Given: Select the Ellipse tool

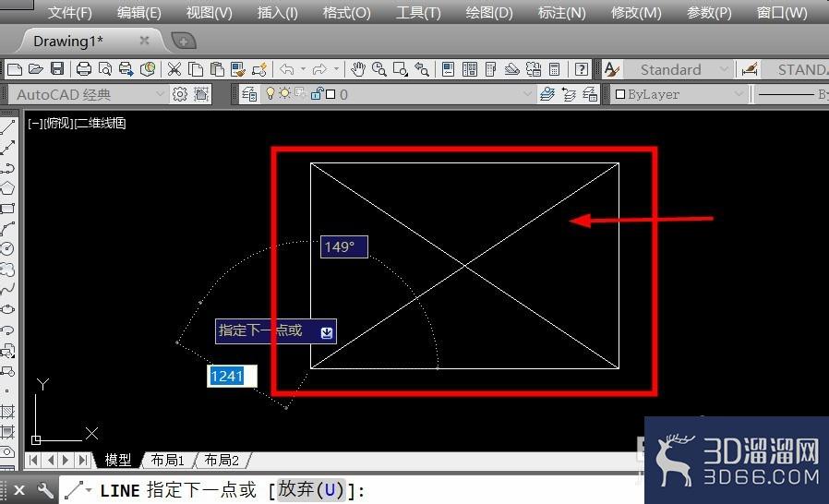Looking at the screenshot, I should (x=7, y=309).
